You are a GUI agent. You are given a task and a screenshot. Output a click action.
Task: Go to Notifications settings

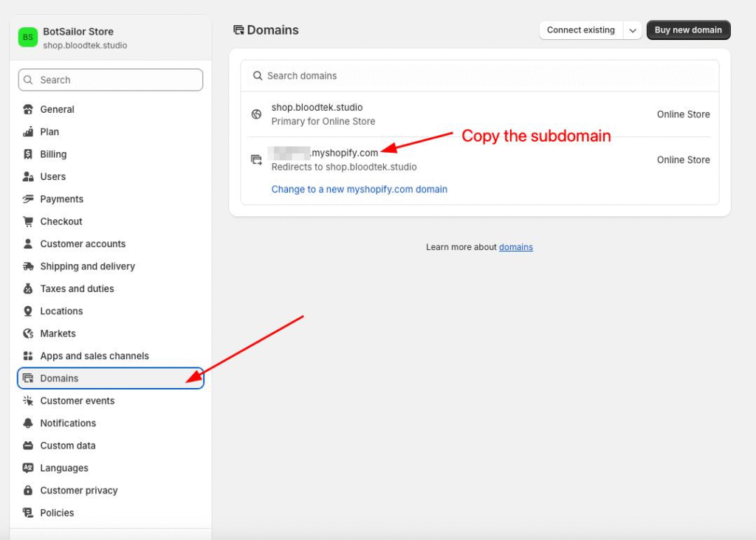111,423
